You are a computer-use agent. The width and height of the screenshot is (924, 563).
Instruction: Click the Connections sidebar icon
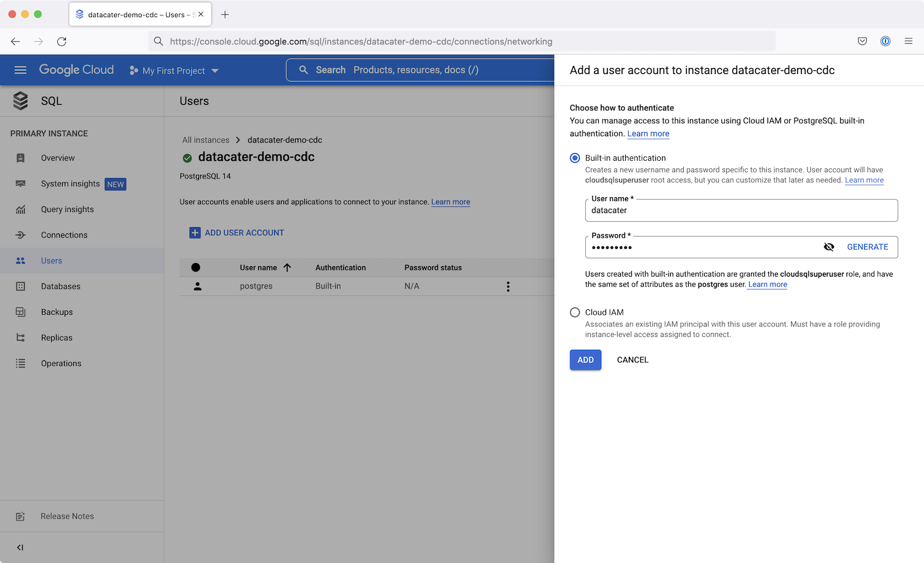click(x=20, y=235)
